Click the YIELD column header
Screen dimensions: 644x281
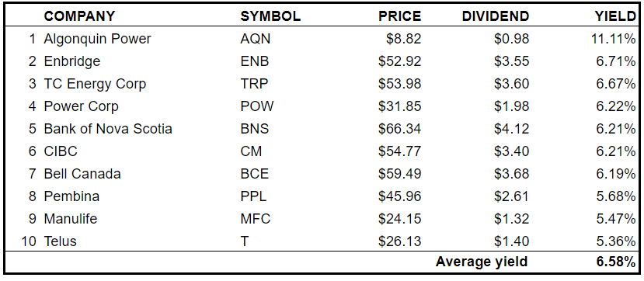[x=614, y=16]
